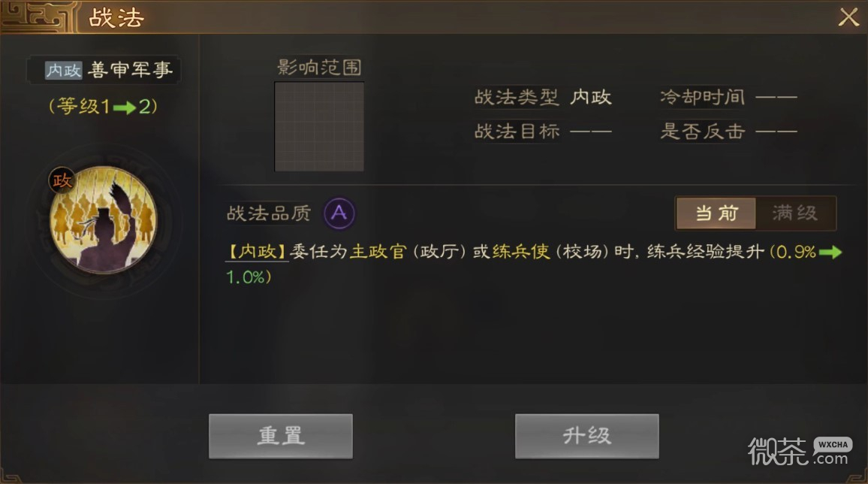
Task: Click the 战法类型 内政 value
Action: pyautogui.click(x=591, y=98)
